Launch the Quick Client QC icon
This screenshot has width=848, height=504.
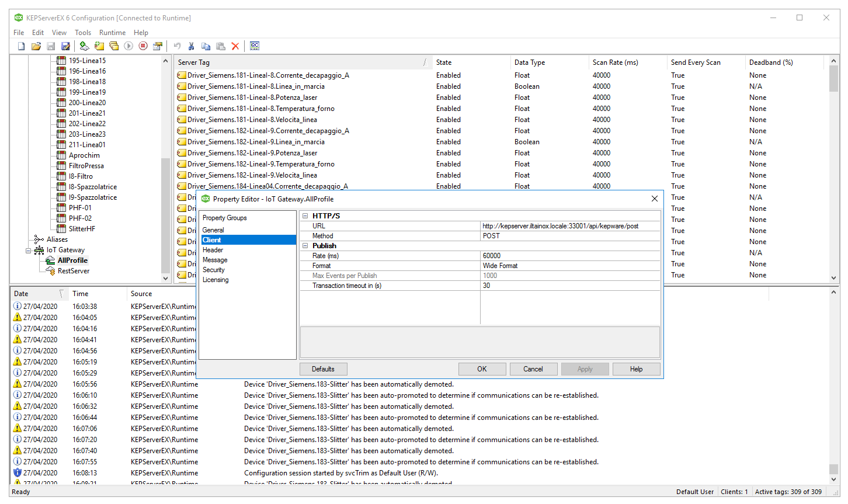(255, 46)
